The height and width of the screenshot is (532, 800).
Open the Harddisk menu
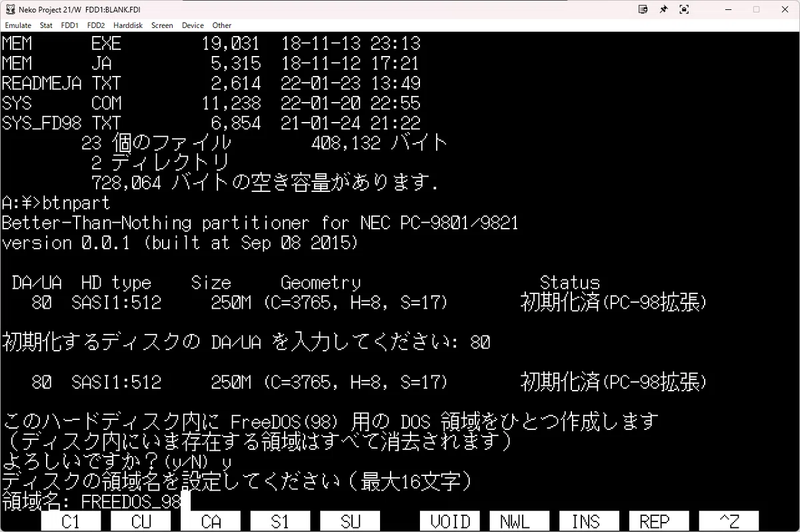tap(129, 25)
